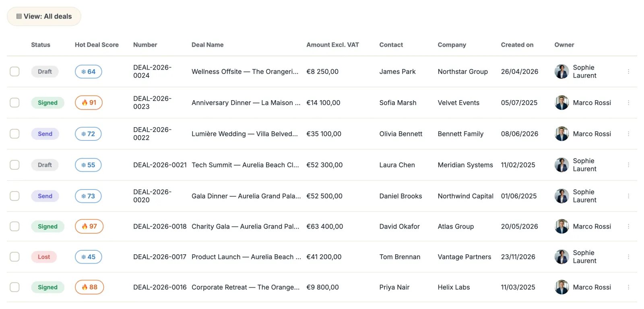Click Marco Rossi avatar on Helix Labs row
Screen dimensions: 644x309
[561, 287]
